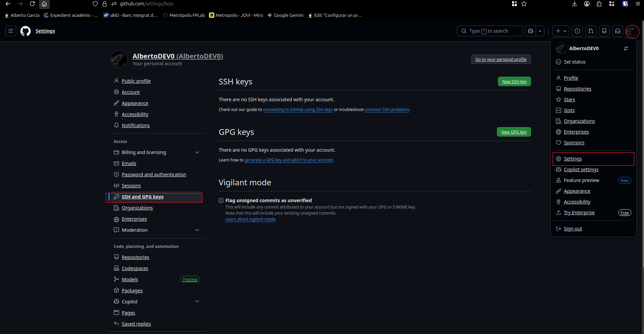This screenshot has height=334, width=644.
Task: Select Sign out from user menu
Action: point(573,229)
